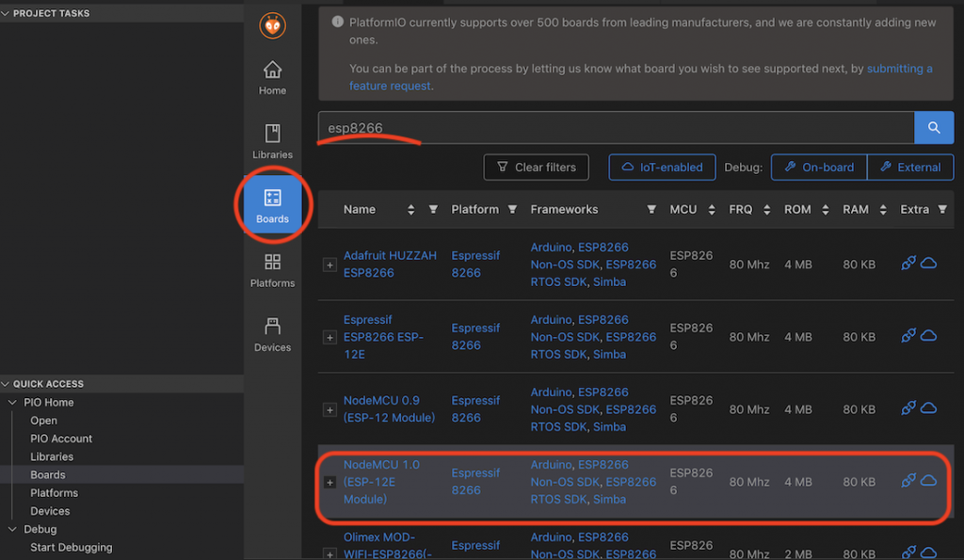Select the Boards sidebar icon
The image size is (964, 560).
click(x=272, y=205)
